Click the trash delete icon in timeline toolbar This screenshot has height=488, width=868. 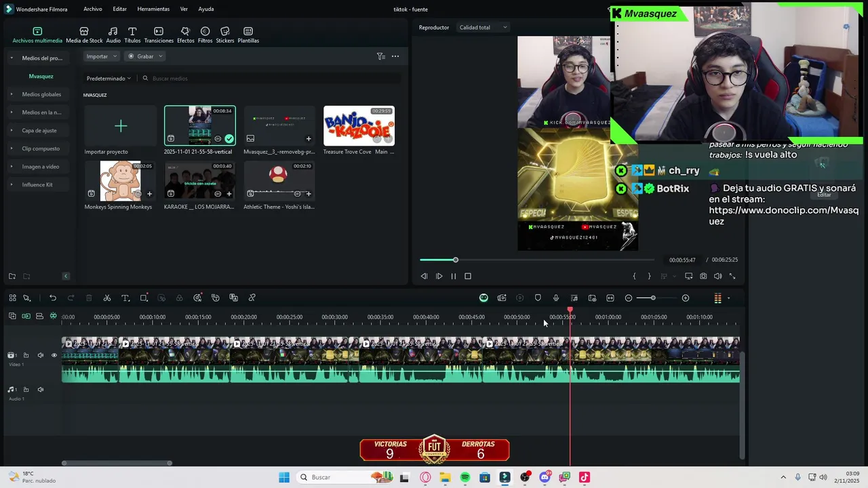(89, 298)
